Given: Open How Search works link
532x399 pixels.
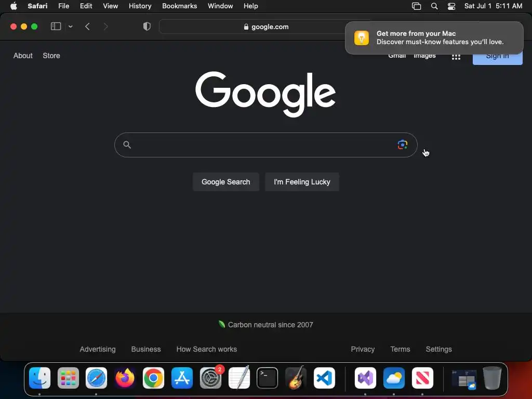Looking at the screenshot, I should tap(207, 349).
